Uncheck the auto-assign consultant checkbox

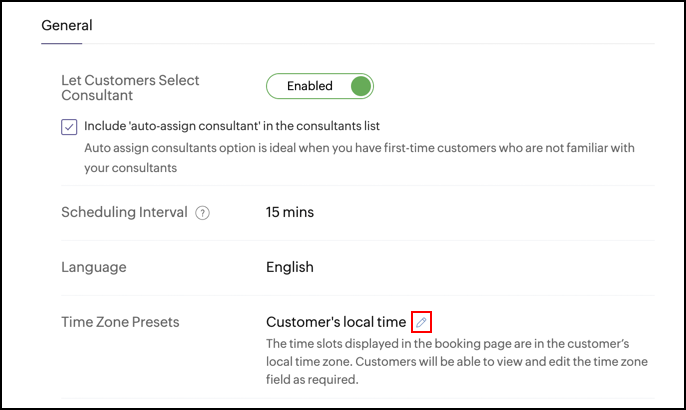[69, 127]
